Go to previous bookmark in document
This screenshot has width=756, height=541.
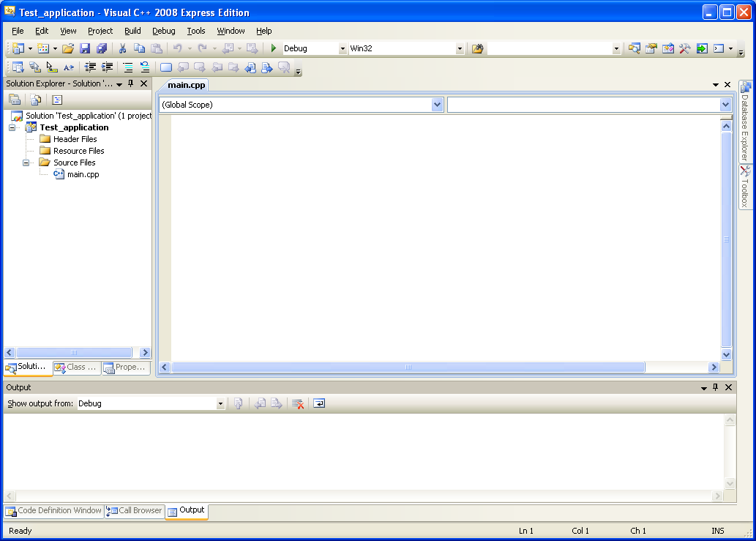(x=250, y=67)
